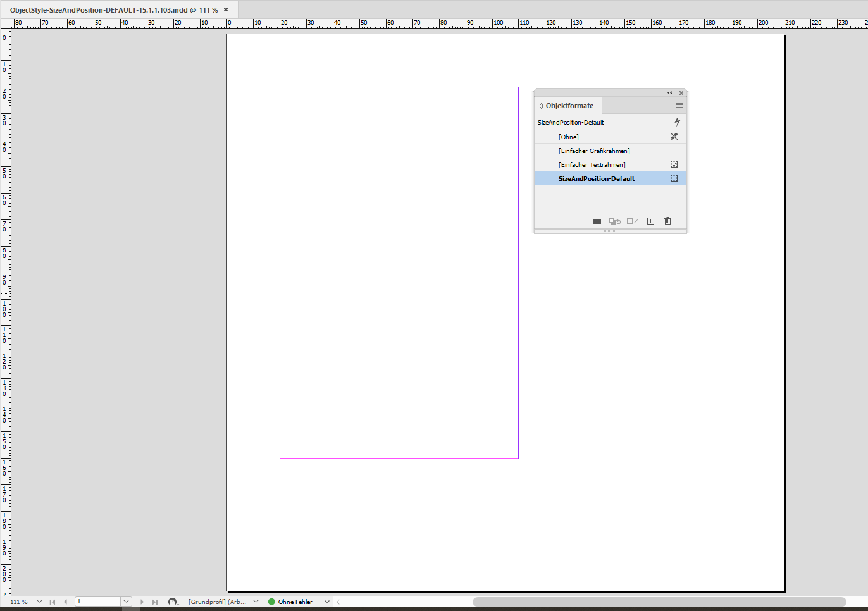Click the clear overrides icon in the panel footer
This screenshot has height=611, width=868.
(614, 221)
